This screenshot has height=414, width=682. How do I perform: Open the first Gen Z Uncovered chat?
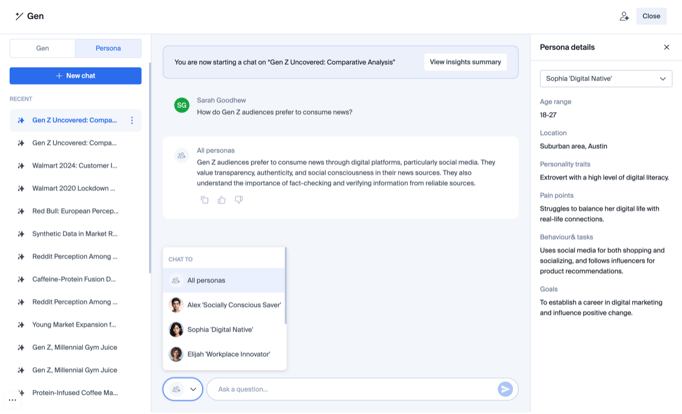tap(74, 120)
